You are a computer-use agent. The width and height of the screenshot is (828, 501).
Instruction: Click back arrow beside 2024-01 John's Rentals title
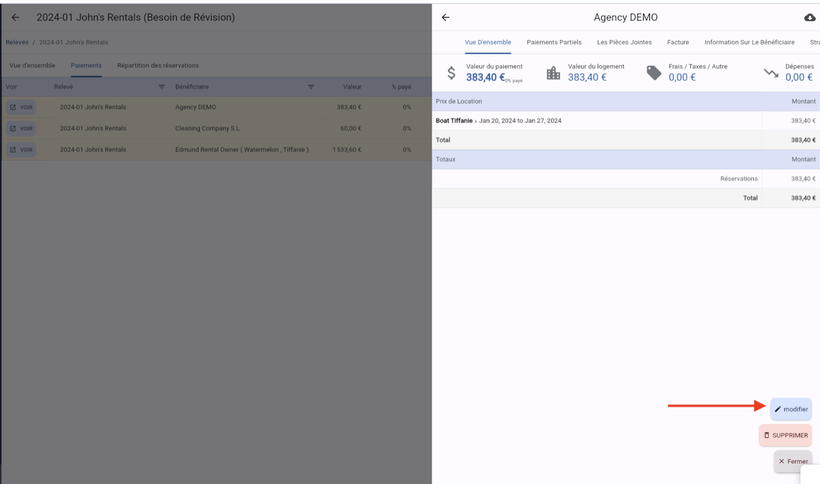pyautogui.click(x=15, y=17)
